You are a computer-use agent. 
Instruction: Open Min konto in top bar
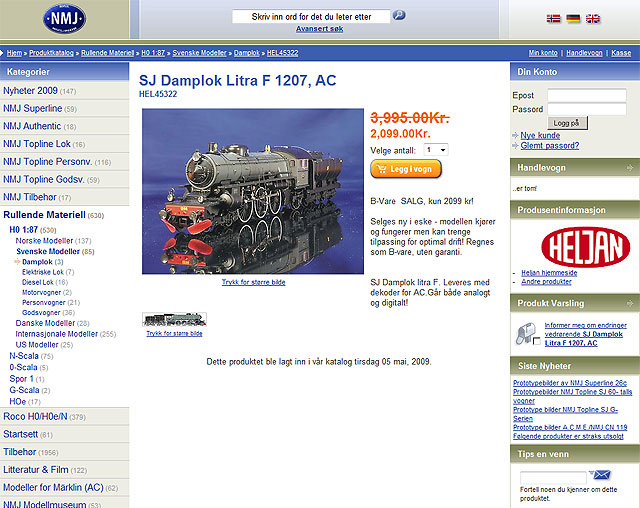tap(543, 53)
